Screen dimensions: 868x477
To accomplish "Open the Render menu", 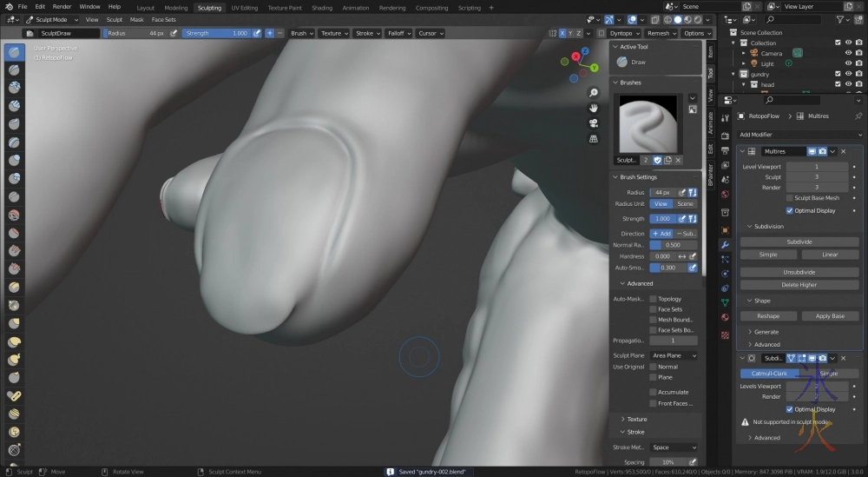I will [x=62, y=7].
